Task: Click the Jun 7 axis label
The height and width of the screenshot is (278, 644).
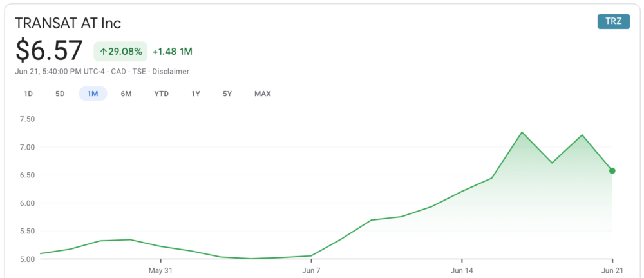Action: click(x=311, y=270)
